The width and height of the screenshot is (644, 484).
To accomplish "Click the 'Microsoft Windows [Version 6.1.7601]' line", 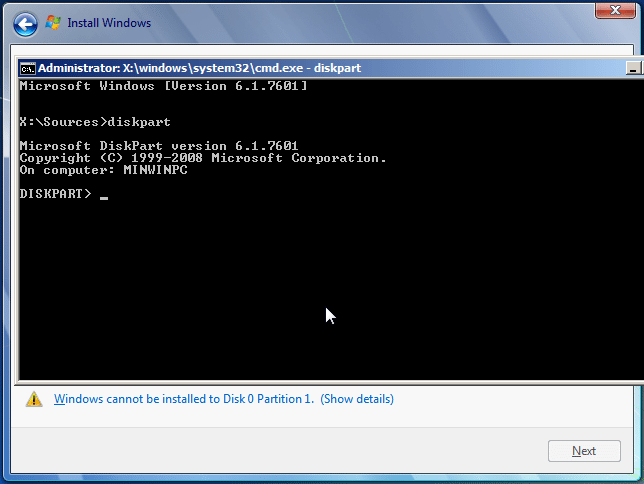I will [163, 86].
